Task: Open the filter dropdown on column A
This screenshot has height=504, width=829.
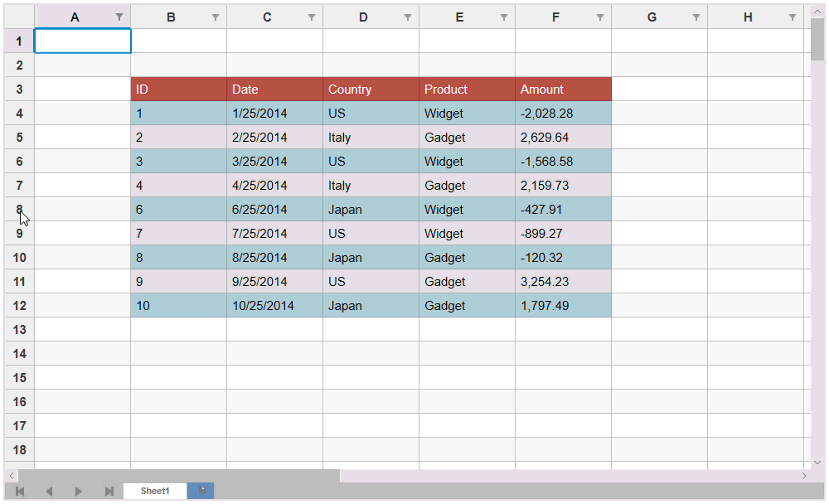Action: [119, 17]
